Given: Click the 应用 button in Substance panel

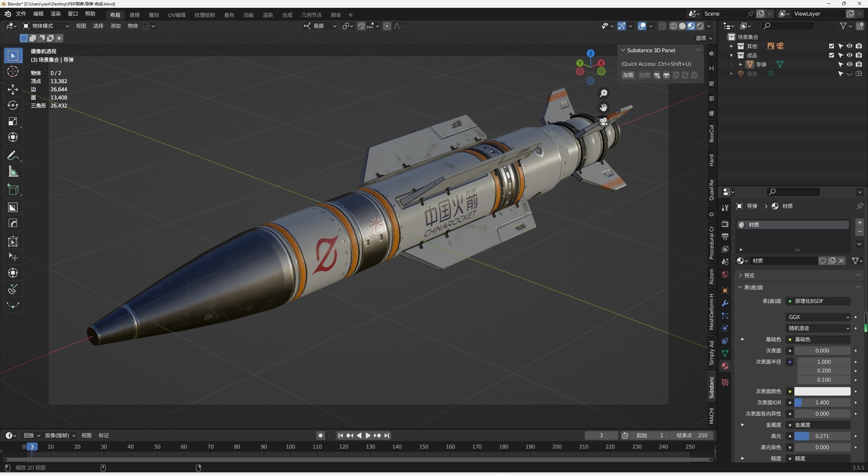Looking at the screenshot, I should tap(644, 75).
